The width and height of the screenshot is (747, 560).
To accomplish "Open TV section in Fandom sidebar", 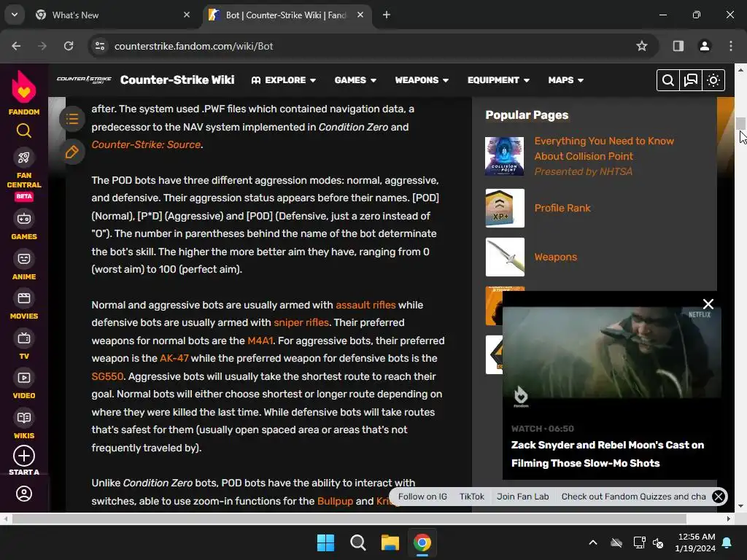I will point(24,345).
